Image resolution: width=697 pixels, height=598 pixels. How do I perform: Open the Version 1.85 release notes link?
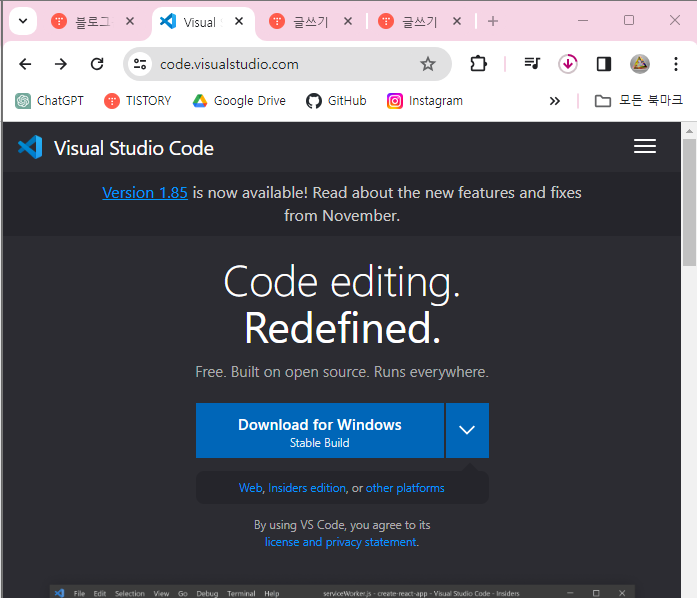(x=145, y=193)
